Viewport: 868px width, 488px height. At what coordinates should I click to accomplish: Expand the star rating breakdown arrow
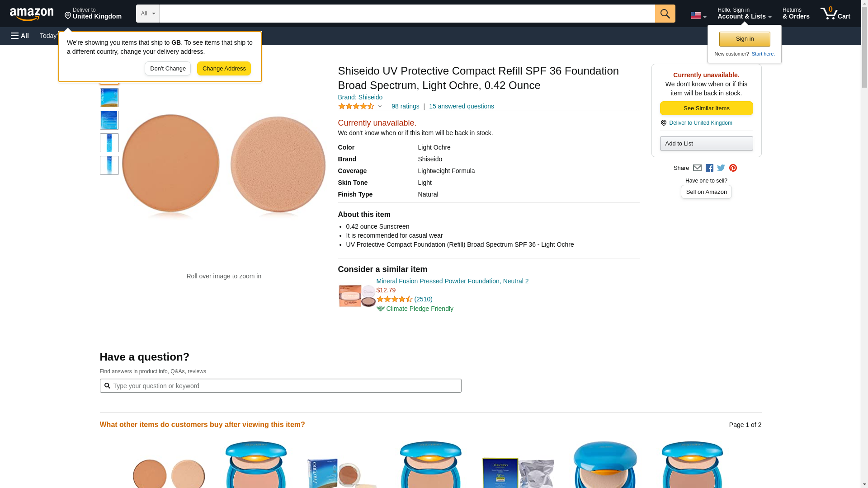click(380, 107)
